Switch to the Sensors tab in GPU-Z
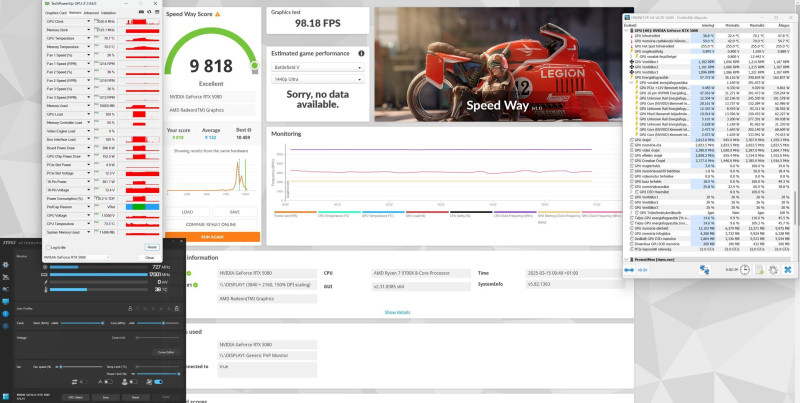Screen dimensions: 800x403 [x=75, y=13]
